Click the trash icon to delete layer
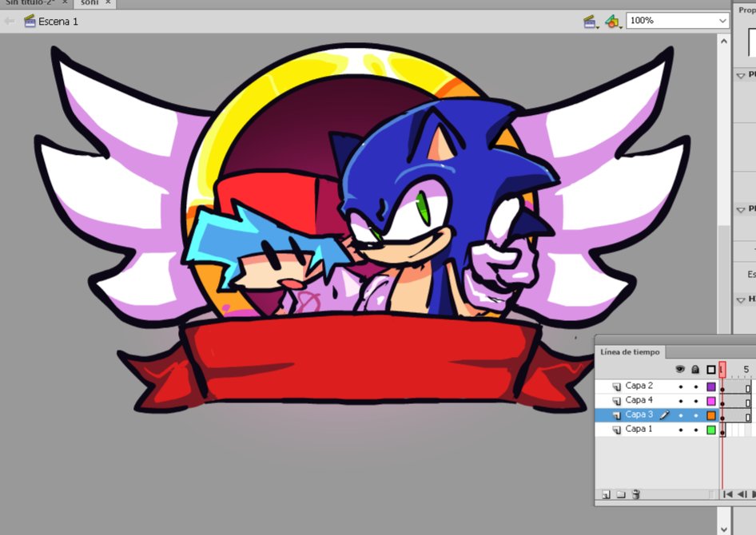 point(636,494)
